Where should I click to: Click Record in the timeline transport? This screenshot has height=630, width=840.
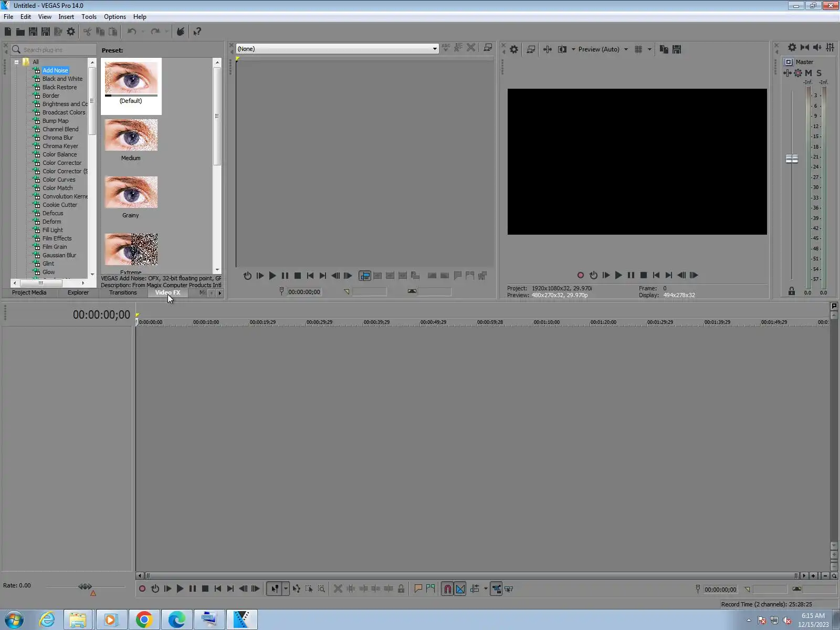[142, 589]
